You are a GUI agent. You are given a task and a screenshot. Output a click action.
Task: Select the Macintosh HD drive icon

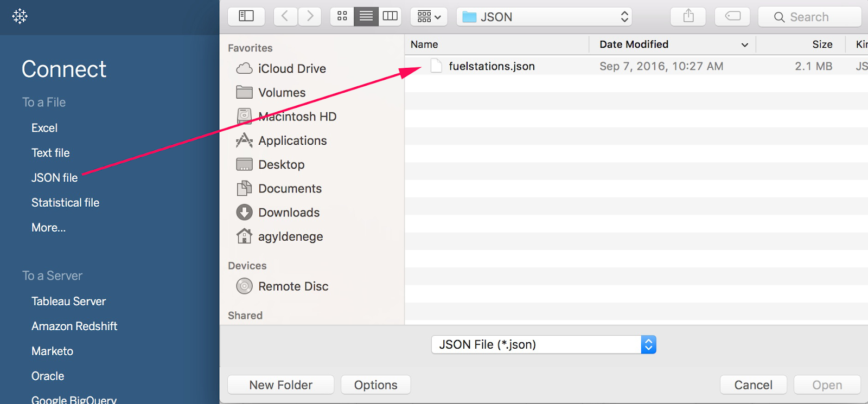pyautogui.click(x=244, y=116)
